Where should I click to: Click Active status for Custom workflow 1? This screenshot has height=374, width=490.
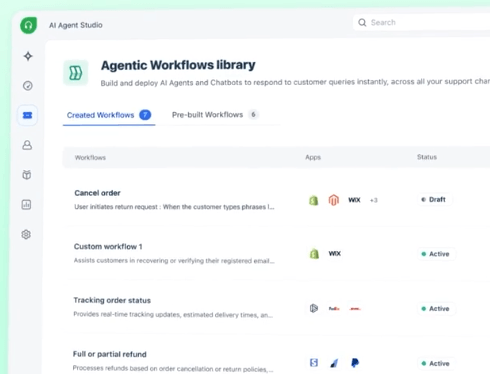pos(436,254)
